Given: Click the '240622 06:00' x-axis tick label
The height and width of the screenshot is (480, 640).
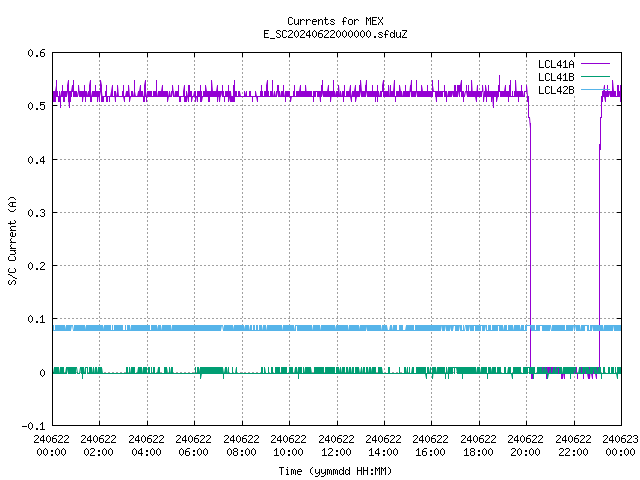Looking at the screenshot, I should click(193, 446).
